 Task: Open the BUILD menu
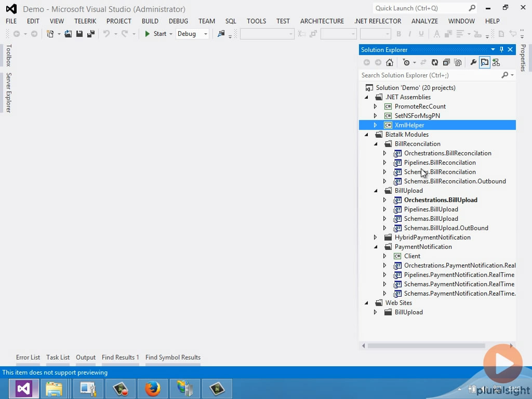150,21
